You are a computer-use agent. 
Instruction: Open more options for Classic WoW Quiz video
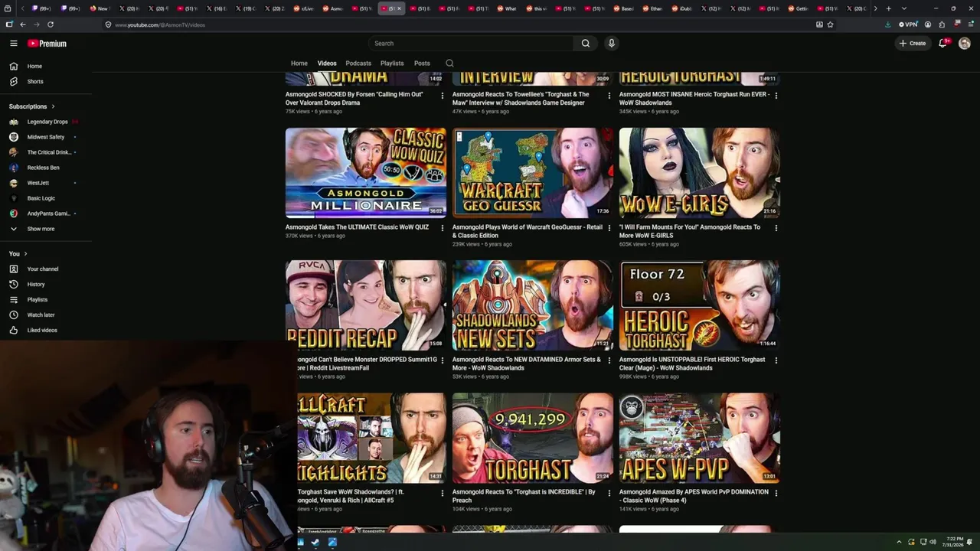point(443,228)
